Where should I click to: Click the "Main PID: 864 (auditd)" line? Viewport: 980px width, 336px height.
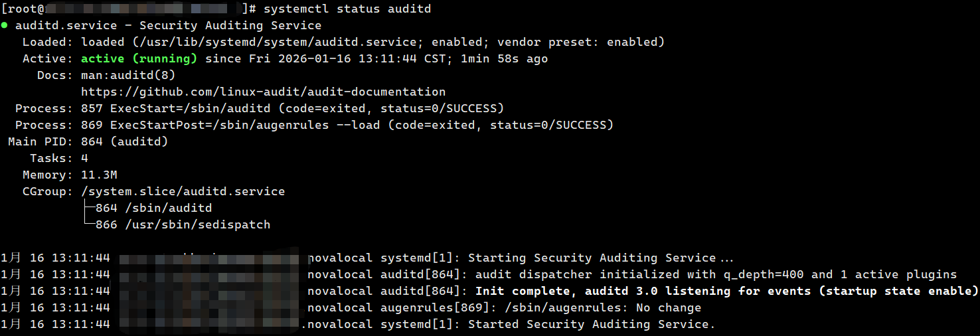[88, 141]
